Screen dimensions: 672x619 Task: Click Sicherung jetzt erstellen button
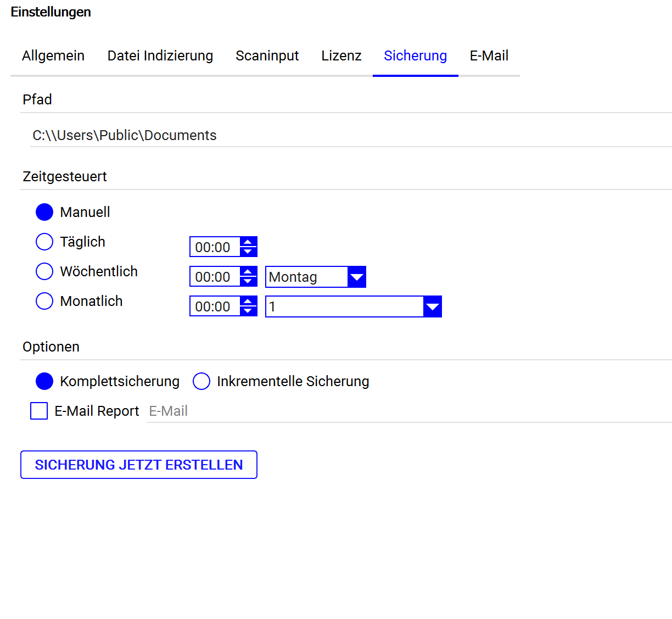coord(139,465)
